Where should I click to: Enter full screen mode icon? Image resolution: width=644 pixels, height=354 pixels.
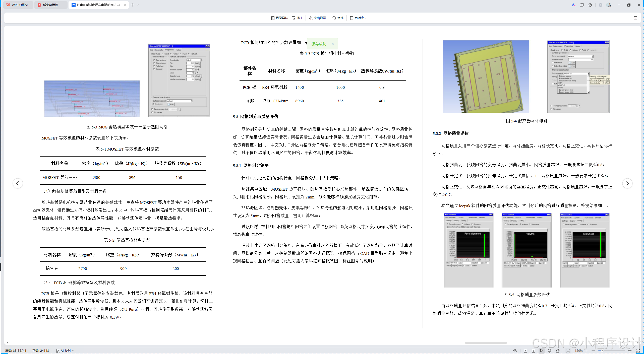pos(638,351)
